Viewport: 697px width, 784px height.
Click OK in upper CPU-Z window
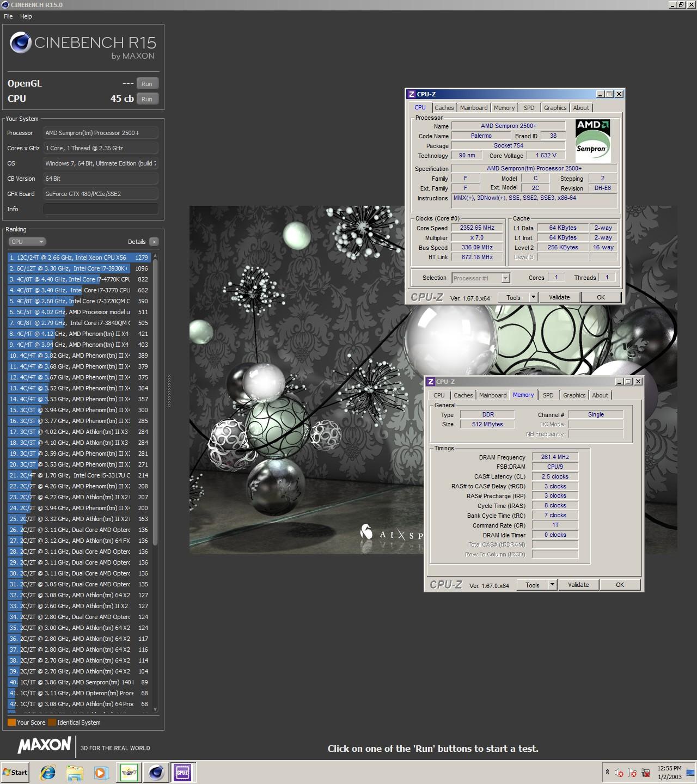pos(601,297)
